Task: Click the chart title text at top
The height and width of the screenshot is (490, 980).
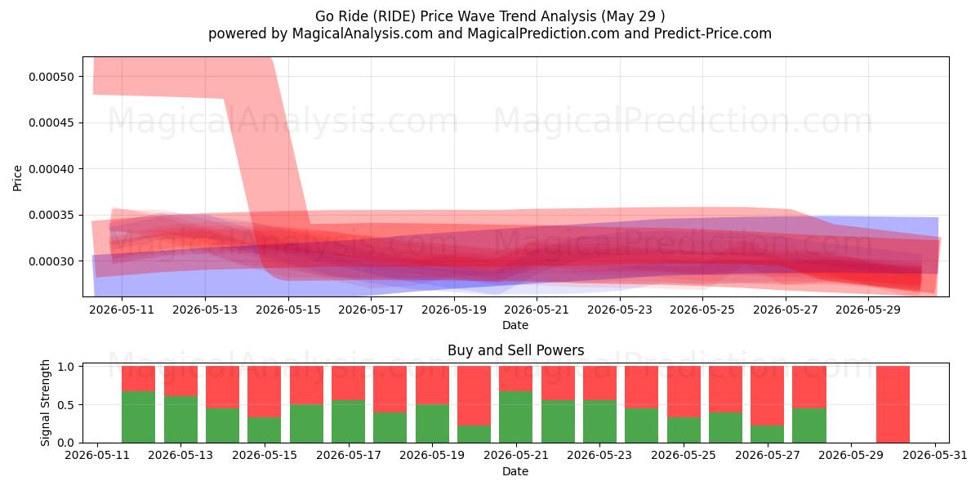Action: click(490, 16)
